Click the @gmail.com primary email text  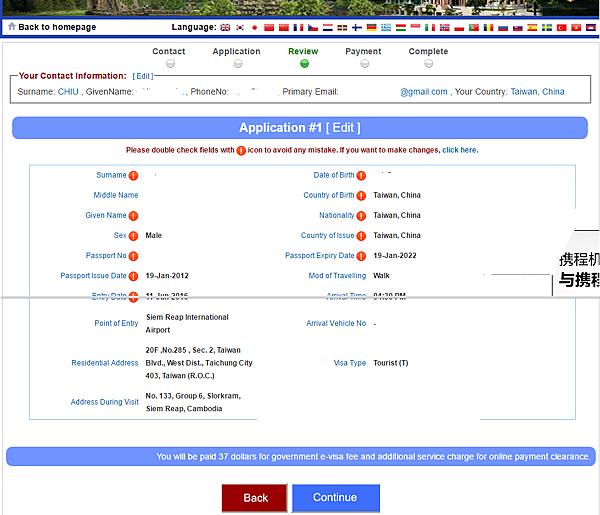424,92
